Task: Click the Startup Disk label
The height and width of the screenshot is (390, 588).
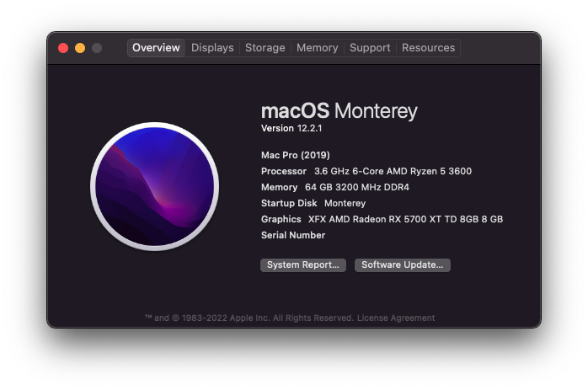Action: [x=289, y=203]
